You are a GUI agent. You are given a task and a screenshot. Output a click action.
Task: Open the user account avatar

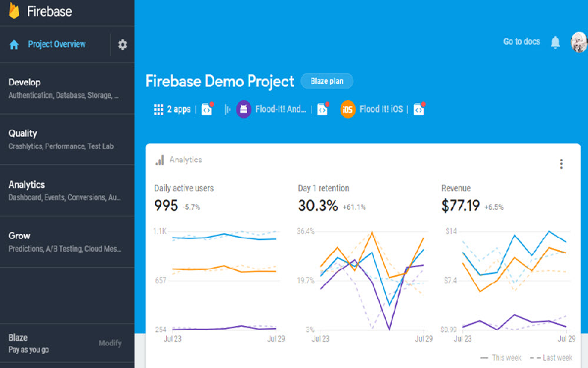pyautogui.click(x=578, y=42)
